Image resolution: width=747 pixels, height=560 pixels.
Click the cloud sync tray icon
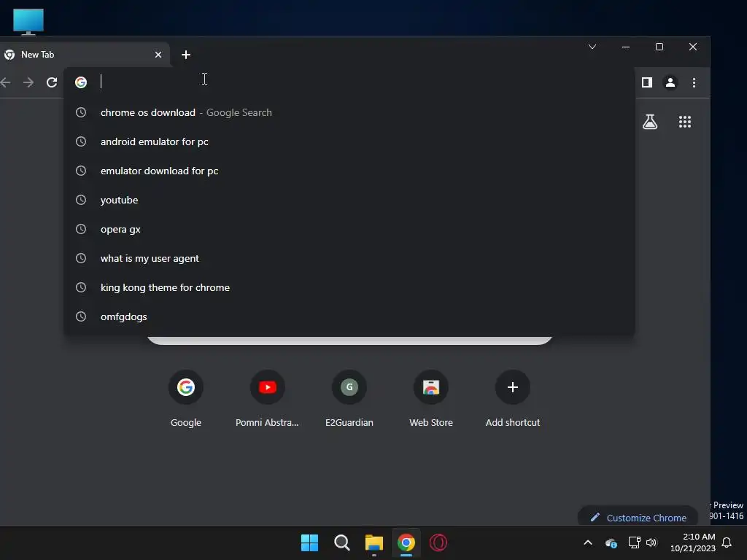tap(611, 542)
